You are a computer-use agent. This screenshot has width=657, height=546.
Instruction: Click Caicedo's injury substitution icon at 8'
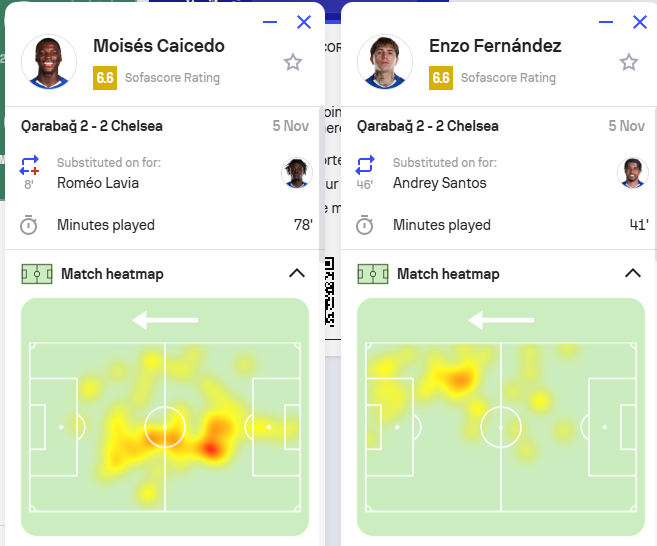(29, 165)
